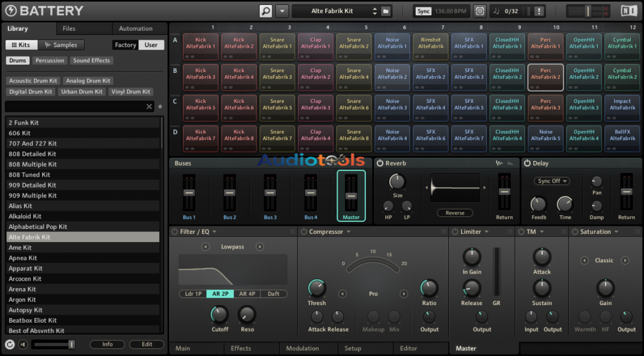Viewport: 644px width, 356px height.
Task: Click the magnifier search icon in header
Action: (x=266, y=11)
